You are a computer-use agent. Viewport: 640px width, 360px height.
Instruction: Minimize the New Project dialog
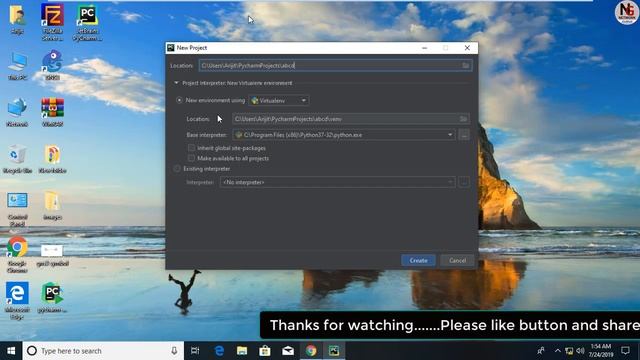coord(424,48)
